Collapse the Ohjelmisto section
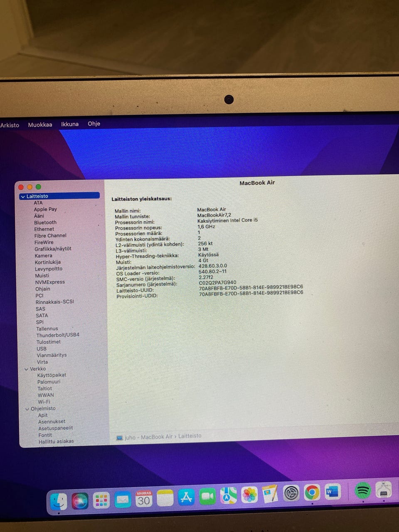 27,409
